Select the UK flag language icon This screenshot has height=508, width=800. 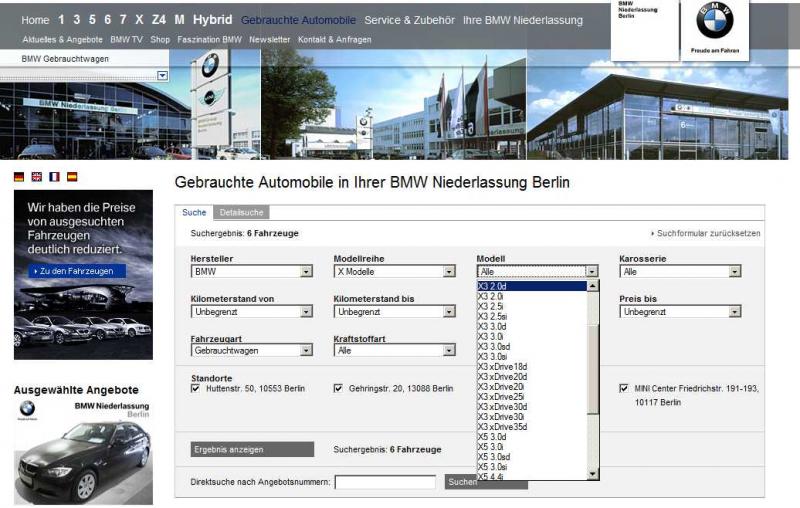[37, 177]
